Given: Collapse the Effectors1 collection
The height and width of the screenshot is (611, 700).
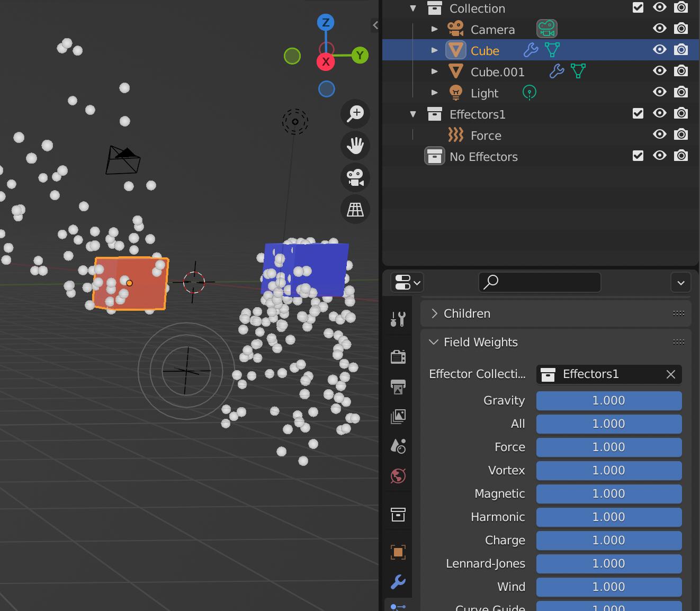Looking at the screenshot, I should 413,114.
